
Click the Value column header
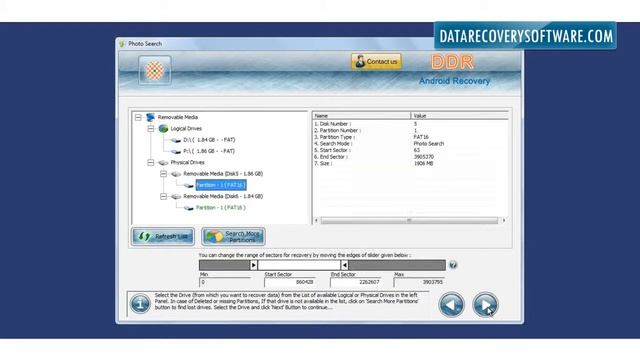[460, 116]
